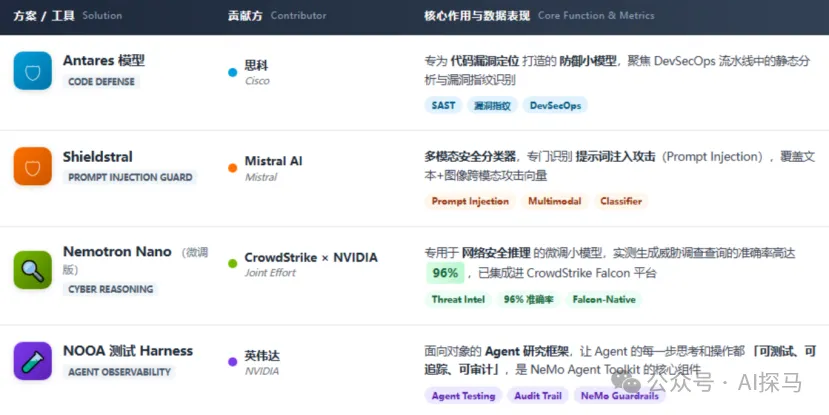The image size is (829, 415).
Task: Click the blue shield icon for Antares
Action: point(33,71)
